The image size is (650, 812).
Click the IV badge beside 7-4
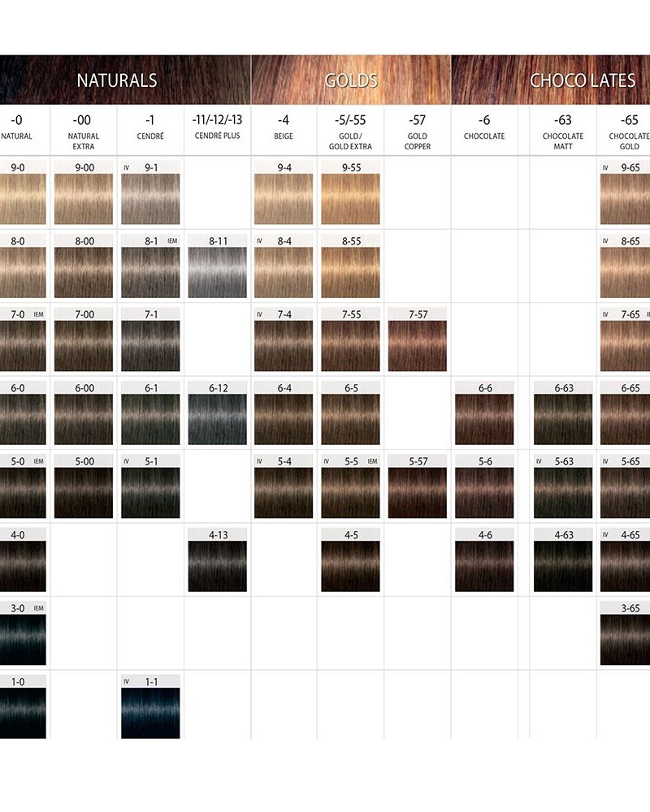tap(259, 314)
